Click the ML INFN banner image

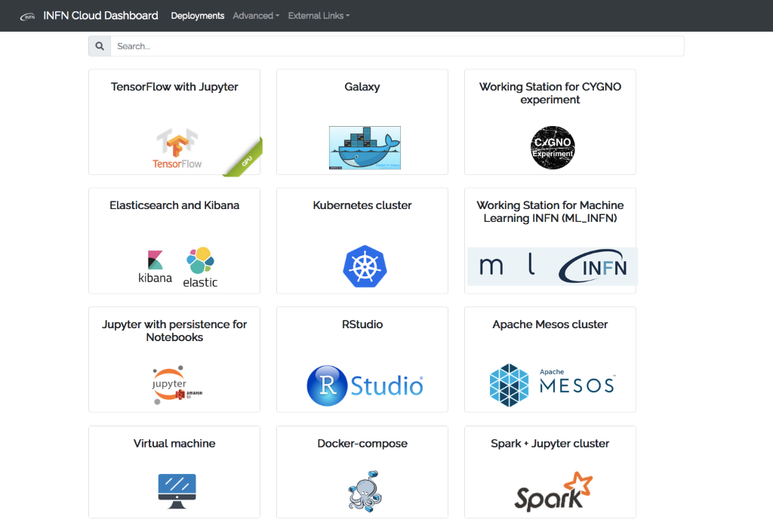[x=553, y=266]
